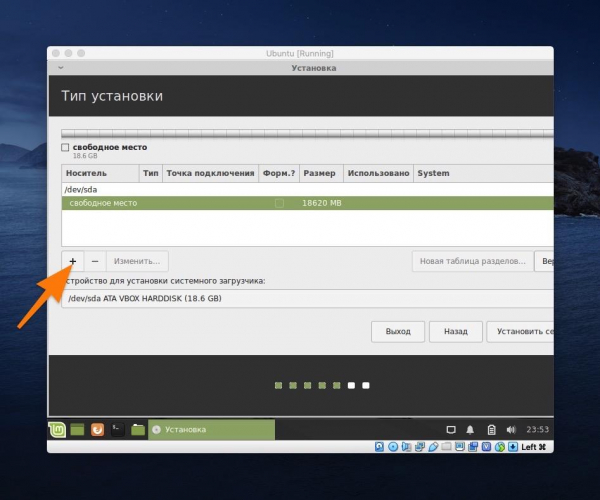Image resolution: width=600 pixels, height=500 pixels.
Task: Click VirtualBox network status icon
Action: 420,447
